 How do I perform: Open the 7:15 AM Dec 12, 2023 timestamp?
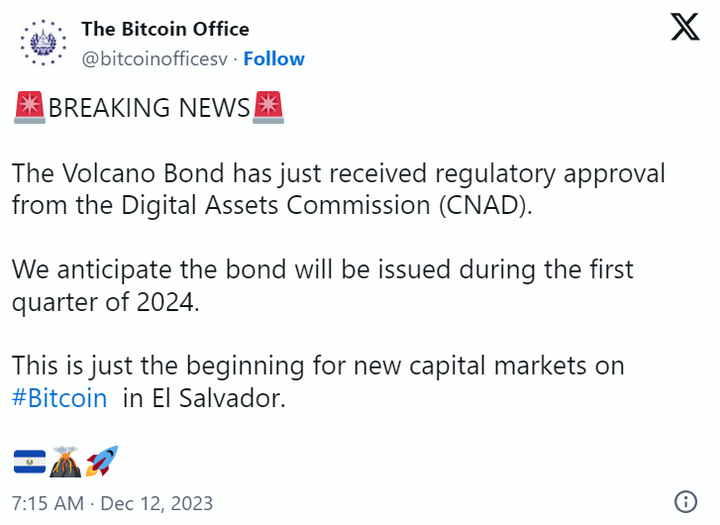pyautogui.click(x=112, y=503)
